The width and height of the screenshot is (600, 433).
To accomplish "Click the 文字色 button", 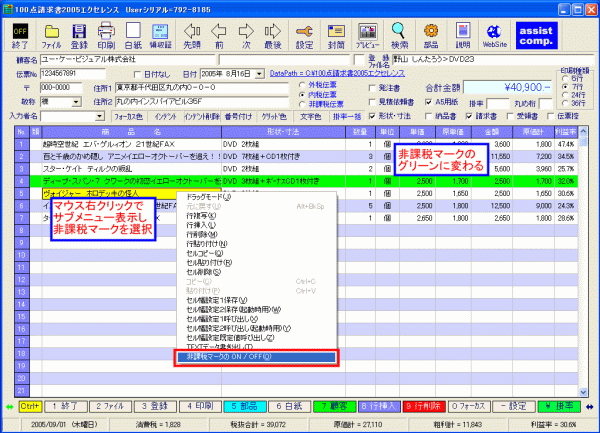I will 310,116.
